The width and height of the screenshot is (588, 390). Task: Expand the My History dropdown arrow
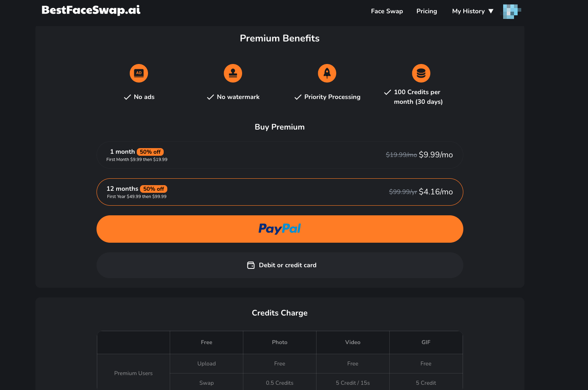(491, 11)
